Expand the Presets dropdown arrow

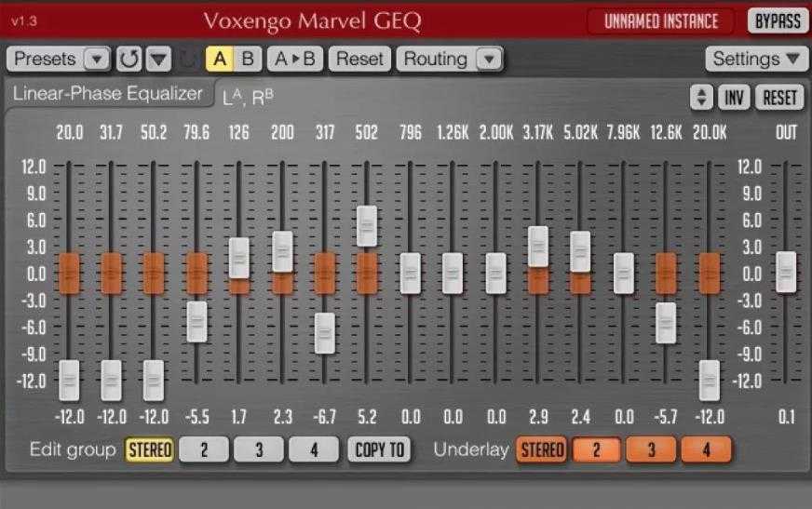tap(97, 60)
